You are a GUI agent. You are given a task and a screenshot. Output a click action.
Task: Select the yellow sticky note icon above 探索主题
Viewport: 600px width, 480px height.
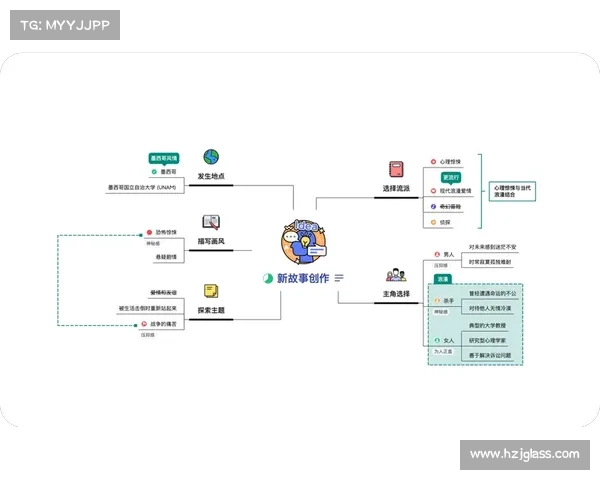coord(211,291)
